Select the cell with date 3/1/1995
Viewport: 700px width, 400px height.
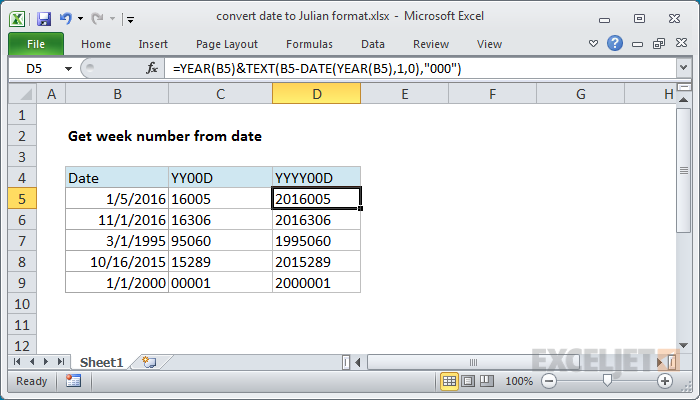tap(117, 241)
